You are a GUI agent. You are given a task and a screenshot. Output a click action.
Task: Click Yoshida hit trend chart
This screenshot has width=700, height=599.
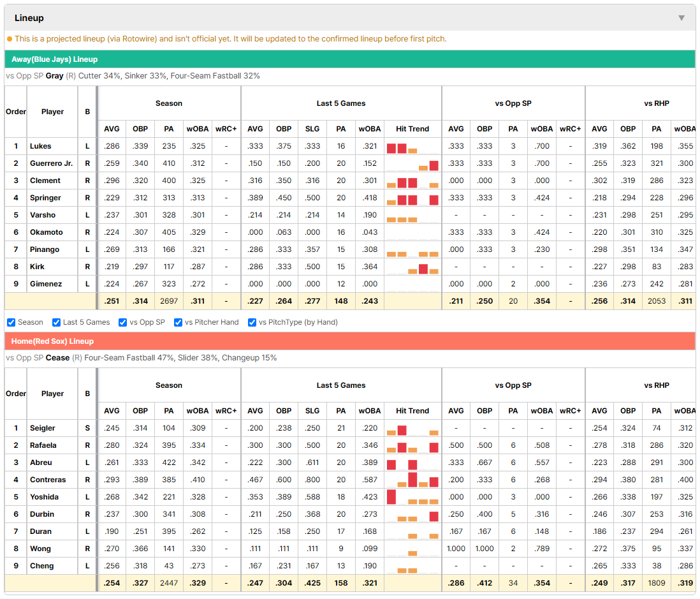pos(412,497)
